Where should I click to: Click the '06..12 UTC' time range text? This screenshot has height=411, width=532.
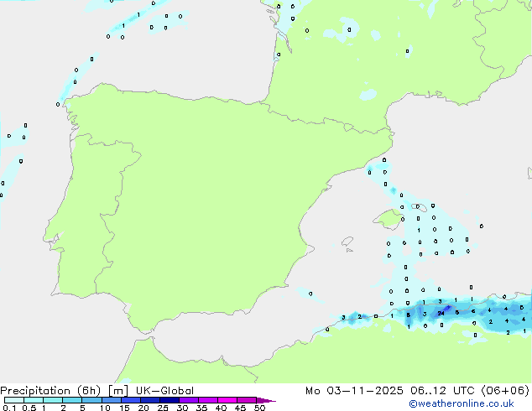(x=444, y=391)
